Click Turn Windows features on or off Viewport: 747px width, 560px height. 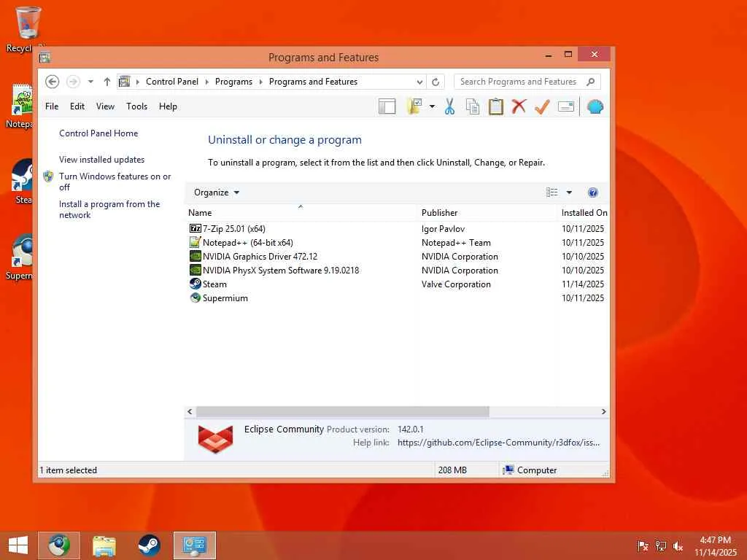pyautogui.click(x=115, y=182)
